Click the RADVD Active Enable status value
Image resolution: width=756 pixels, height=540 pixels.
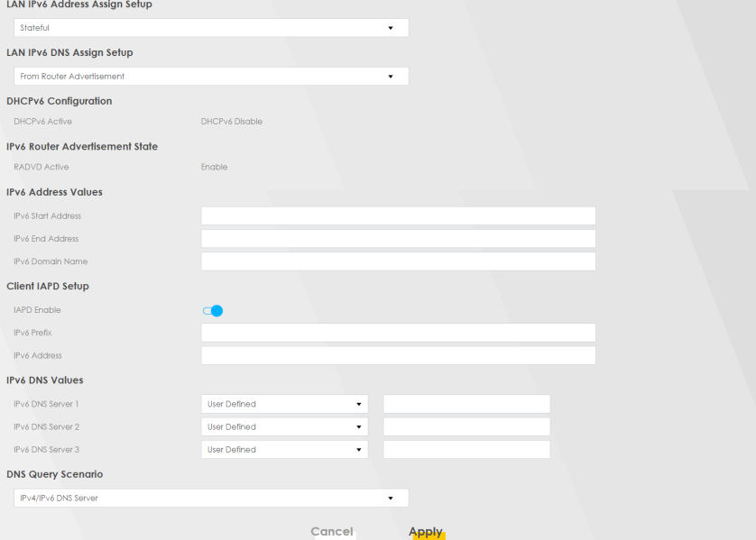pyautogui.click(x=215, y=167)
